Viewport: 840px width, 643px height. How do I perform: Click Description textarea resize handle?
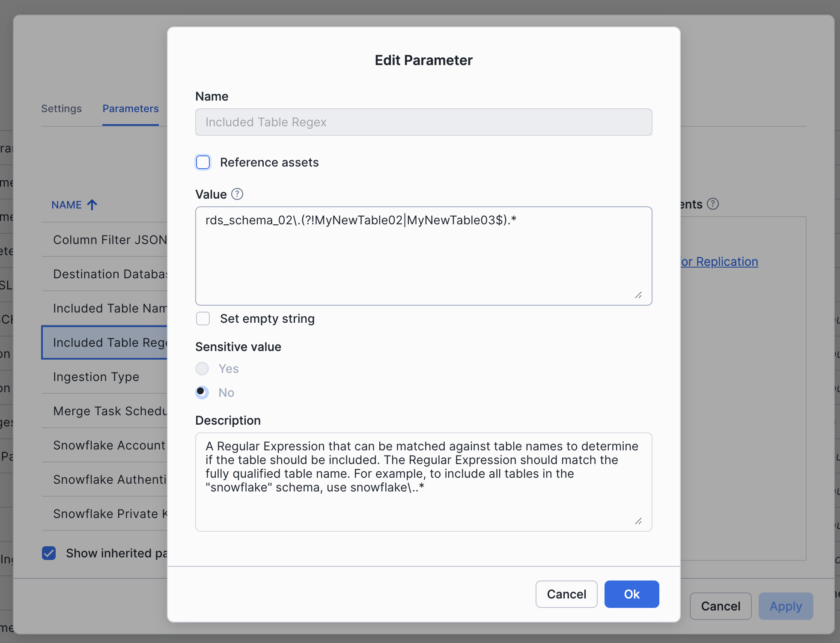(x=638, y=521)
